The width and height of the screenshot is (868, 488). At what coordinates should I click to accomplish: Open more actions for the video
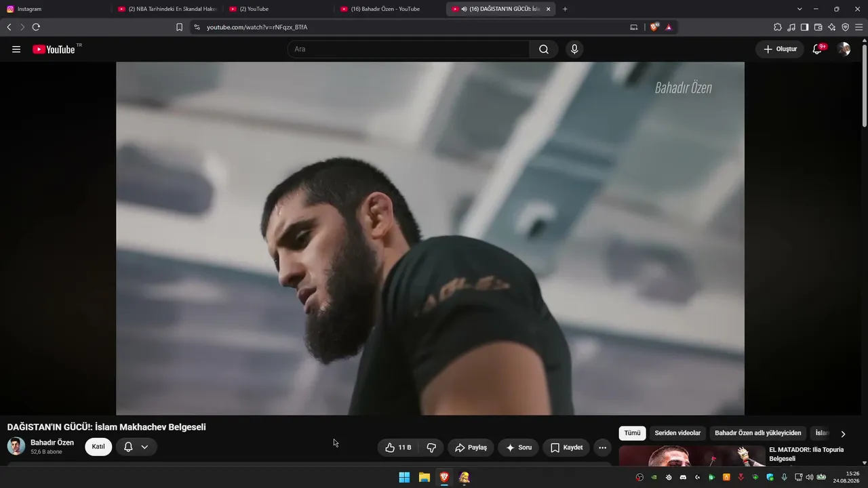tap(602, 447)
